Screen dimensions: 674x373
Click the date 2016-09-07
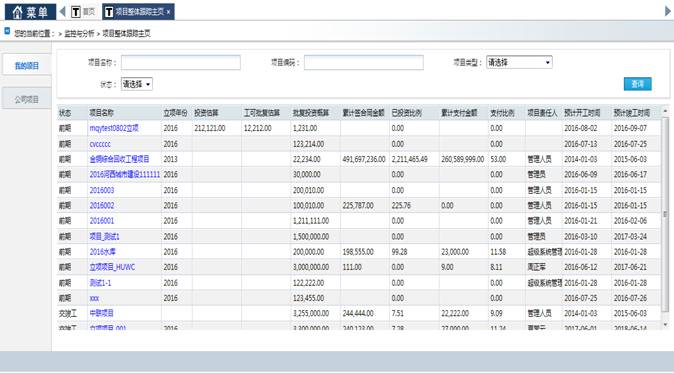click(x=630, y=128)
